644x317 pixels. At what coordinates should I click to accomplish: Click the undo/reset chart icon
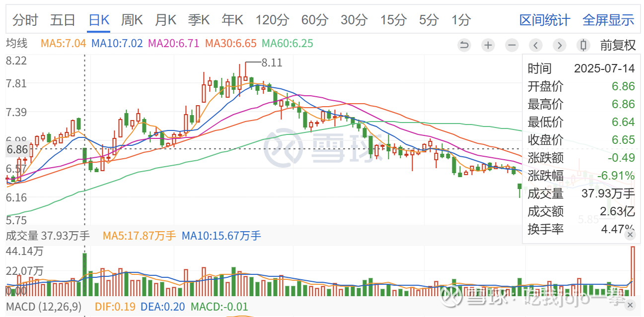(464, 45)
